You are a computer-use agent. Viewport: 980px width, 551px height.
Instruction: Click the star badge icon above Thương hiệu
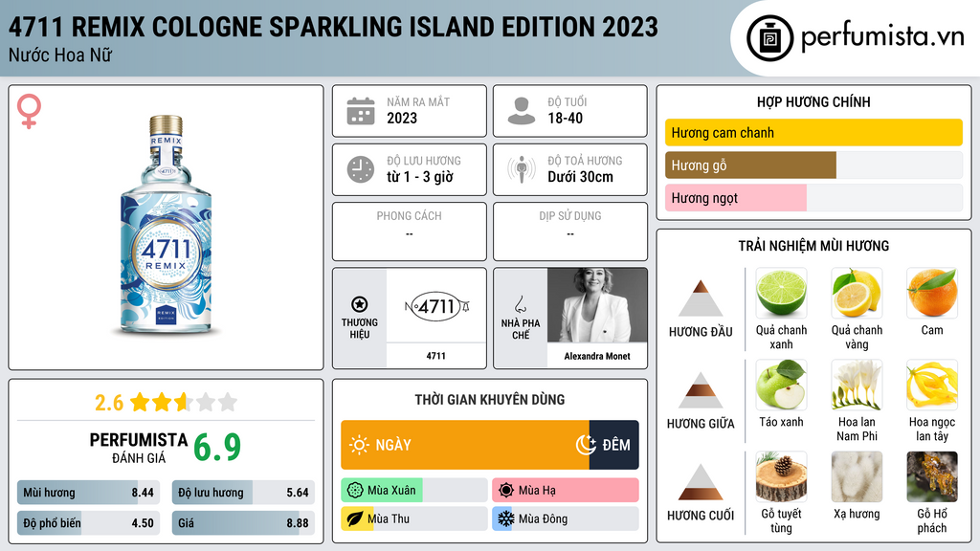click(360, 304)
